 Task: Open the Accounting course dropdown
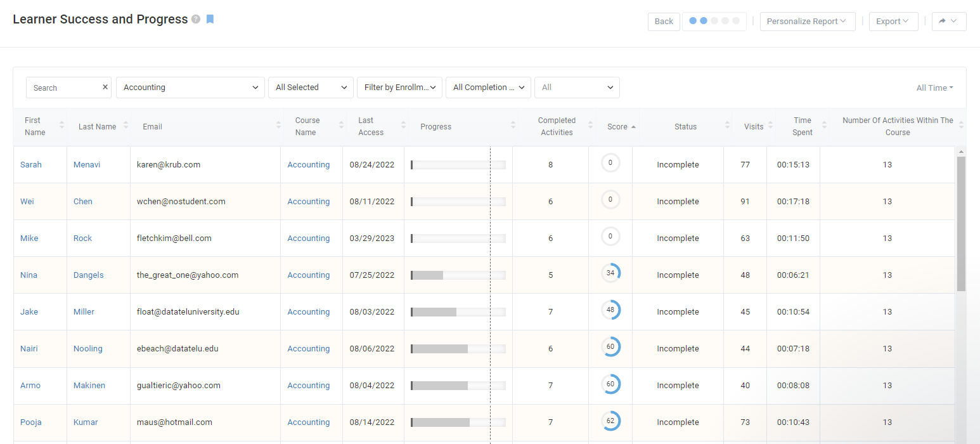click(190, 88)
